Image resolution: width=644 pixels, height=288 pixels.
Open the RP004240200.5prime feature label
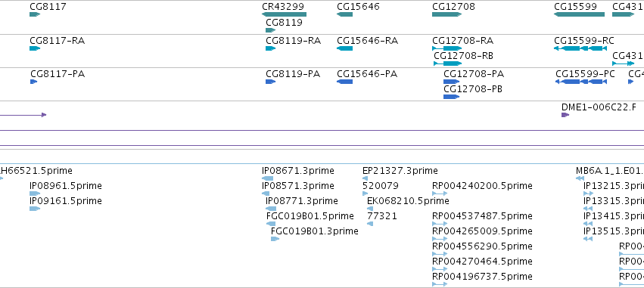[482, 186]
